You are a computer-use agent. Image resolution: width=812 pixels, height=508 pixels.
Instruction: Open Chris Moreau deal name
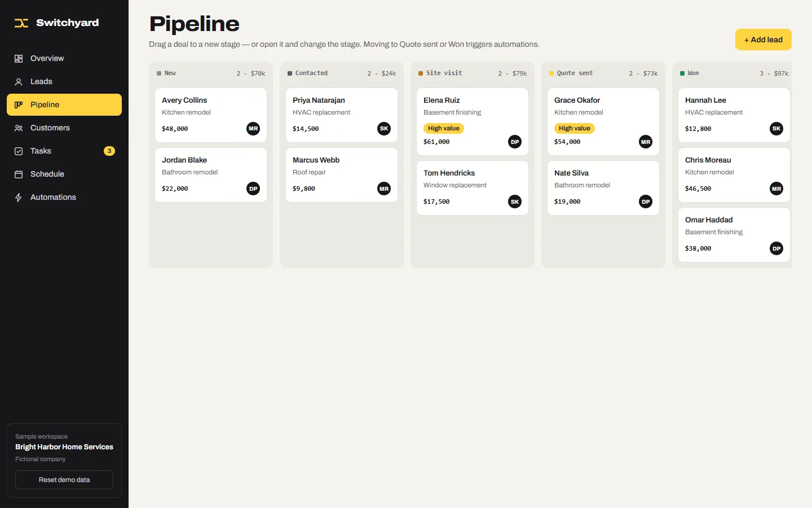point(708,160)
